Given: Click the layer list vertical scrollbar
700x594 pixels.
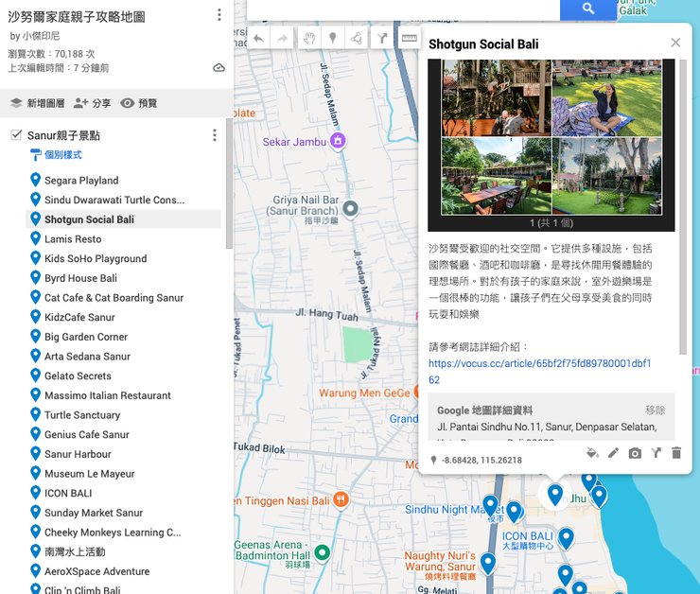Looking at the screenshot, I should point(229,183).
